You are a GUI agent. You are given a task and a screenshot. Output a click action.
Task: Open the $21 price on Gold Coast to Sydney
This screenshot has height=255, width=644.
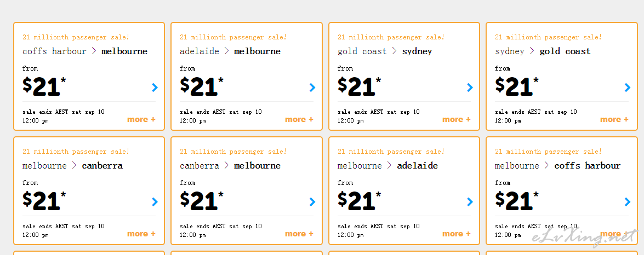click(359, 86)
